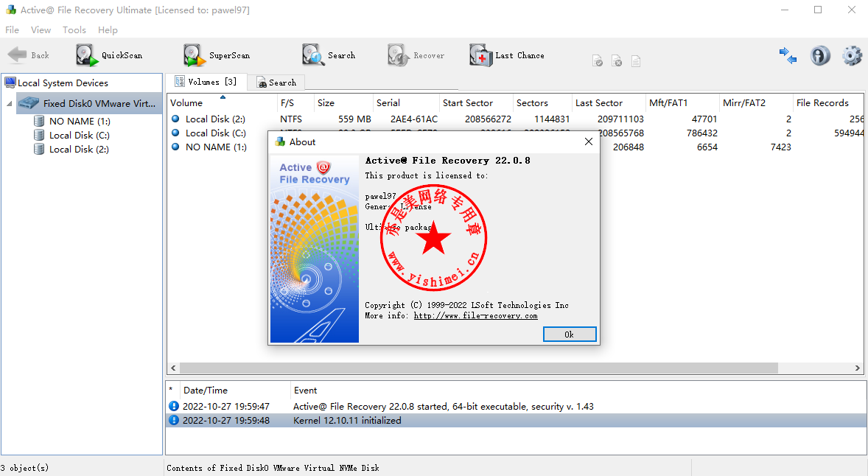Open the Tools menu
This screenshot has height=476, width=868.
pos(74,30)
